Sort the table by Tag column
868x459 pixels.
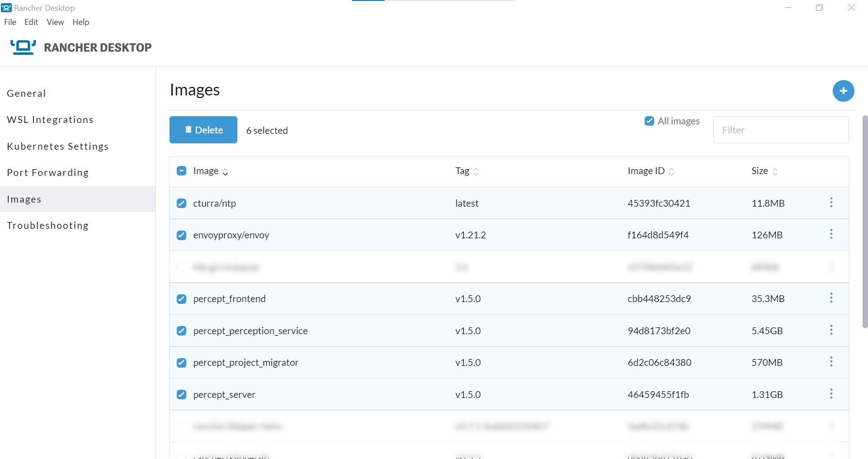point(467,171)
